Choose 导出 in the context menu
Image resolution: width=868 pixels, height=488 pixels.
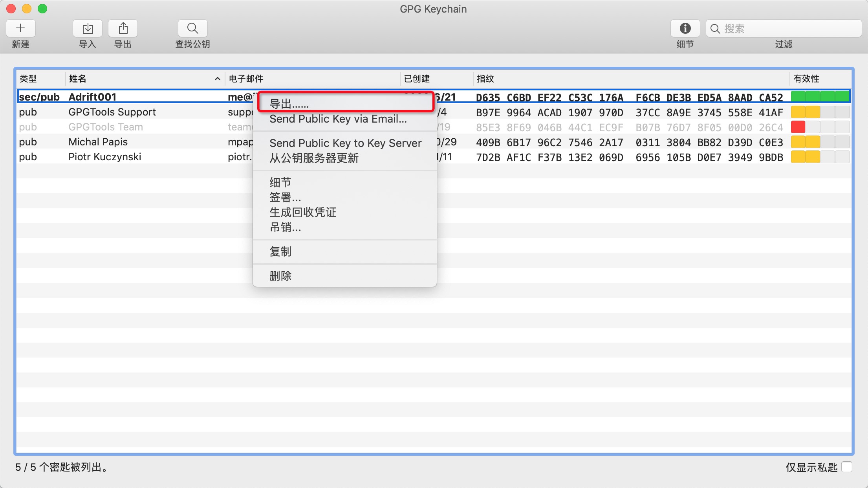[x=289, y=104]
